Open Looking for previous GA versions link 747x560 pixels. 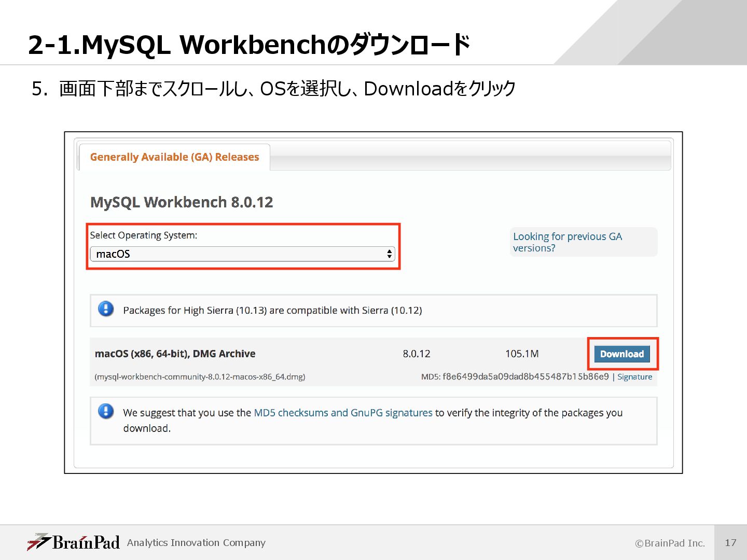pos(568,242)
